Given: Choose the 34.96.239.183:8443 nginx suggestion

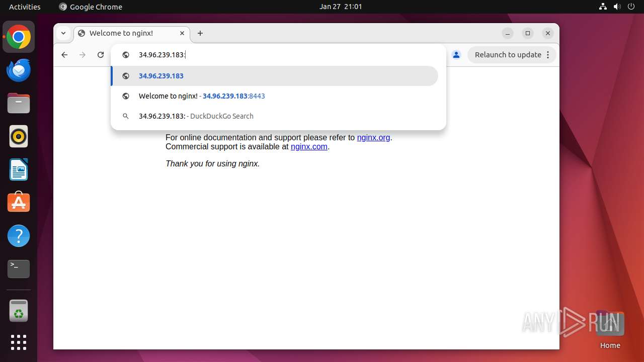Looking at the screenshot, I should 275,96.
